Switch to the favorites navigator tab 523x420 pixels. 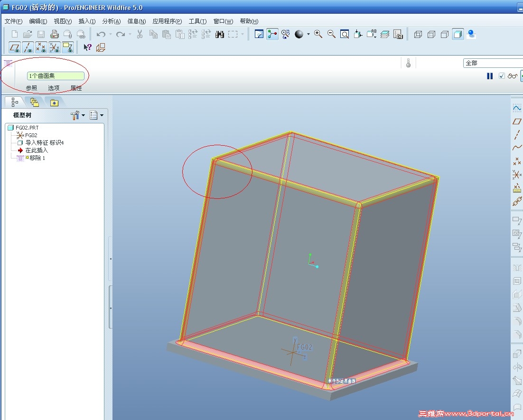click(54, 103)
